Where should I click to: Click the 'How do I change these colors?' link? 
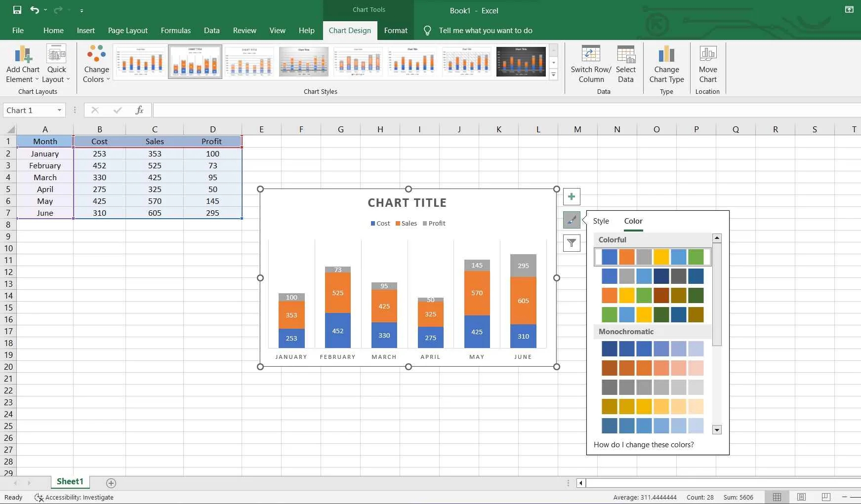click(x=644, y=444)
